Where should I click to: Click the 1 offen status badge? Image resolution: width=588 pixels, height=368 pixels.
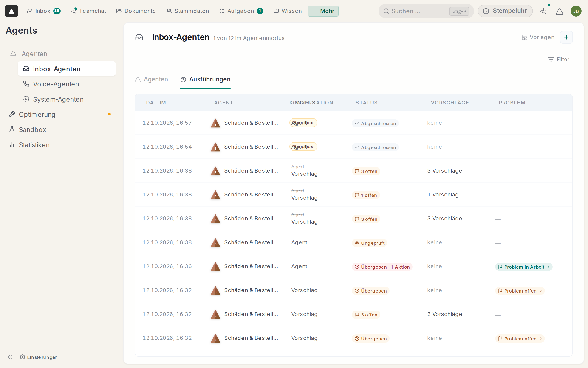pyautogui.click(x=366, y=195)
